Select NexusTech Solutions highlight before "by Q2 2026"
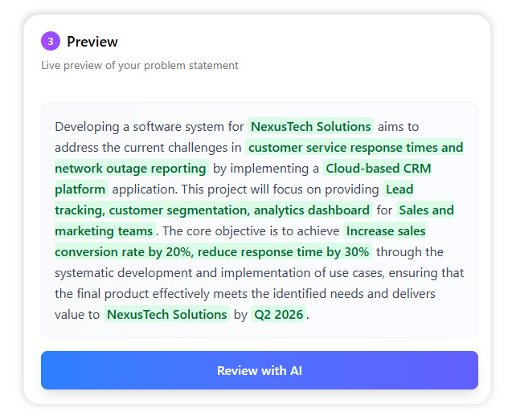 pyautogui.click(x=166, y=314)
